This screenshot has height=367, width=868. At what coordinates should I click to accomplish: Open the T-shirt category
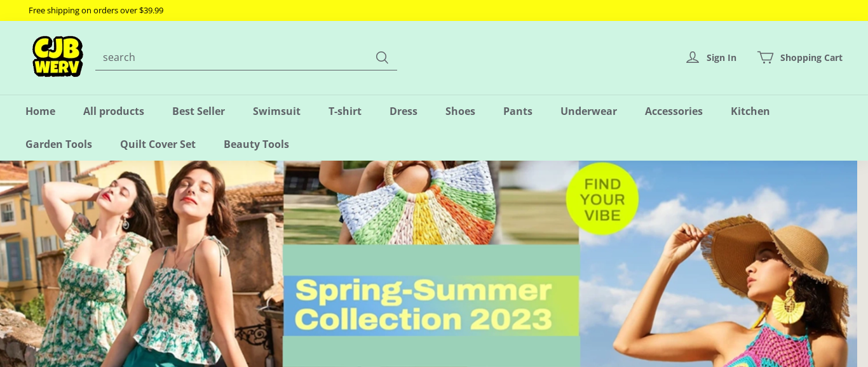345,111
